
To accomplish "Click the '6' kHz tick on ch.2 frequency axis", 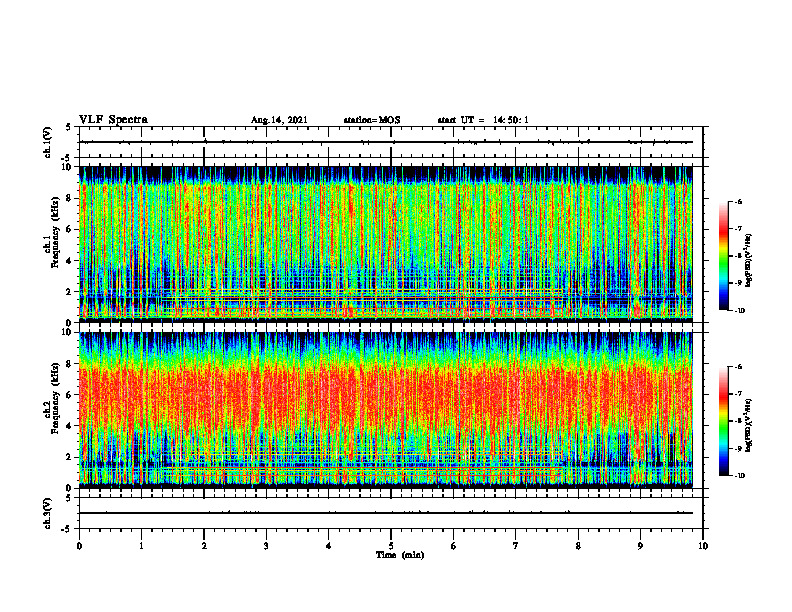I will pyautogui.click(x=69, y=395).
